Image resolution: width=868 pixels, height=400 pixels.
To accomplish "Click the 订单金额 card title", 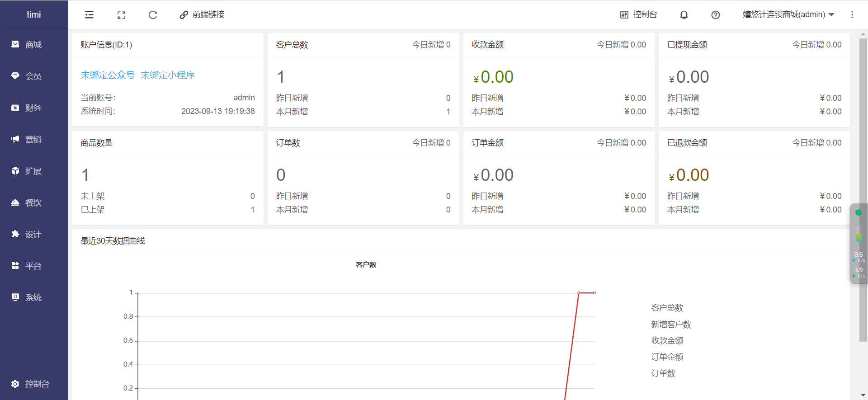I will [x=488, y=143].
